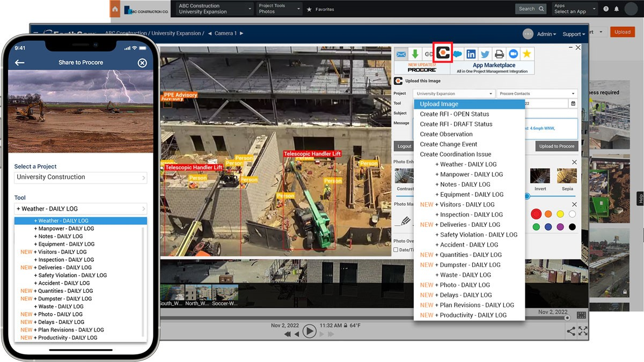Skip backward fast rewind button
This screenshot has height=362, width=644.
[x=288, y=334]
